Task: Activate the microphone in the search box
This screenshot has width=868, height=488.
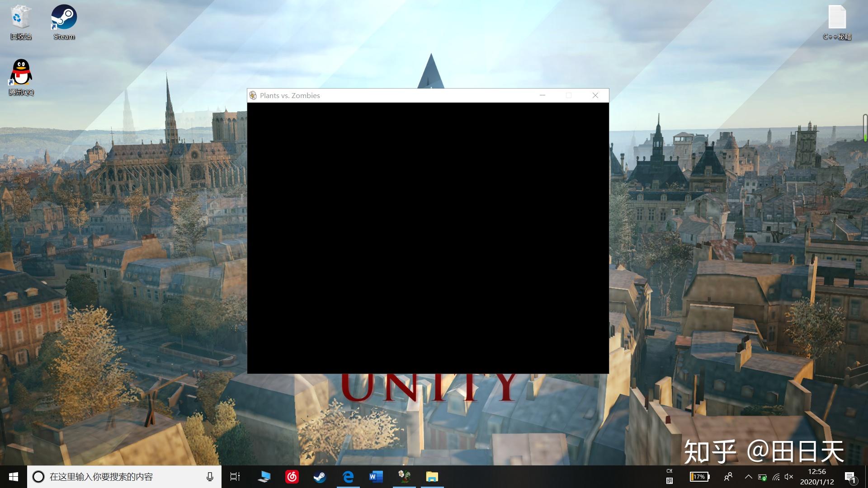Action: (210, 477)
